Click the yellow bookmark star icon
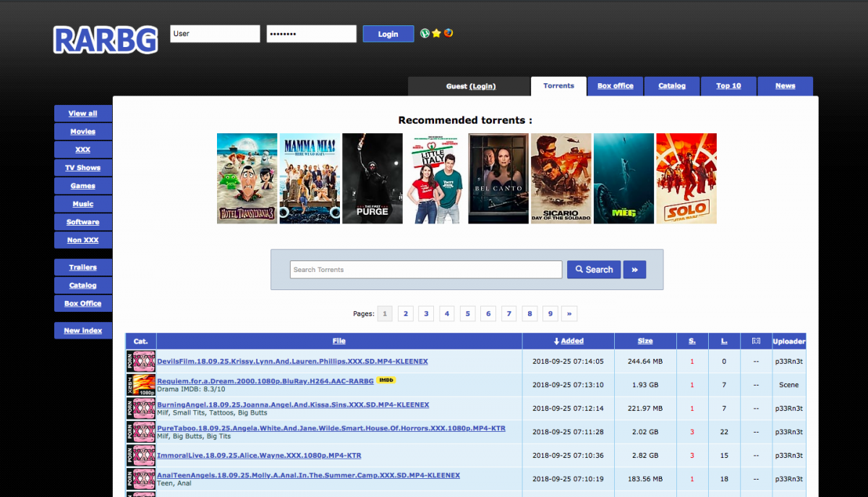The width and height of the screenshot is (868, 497). tap(436, 33)
